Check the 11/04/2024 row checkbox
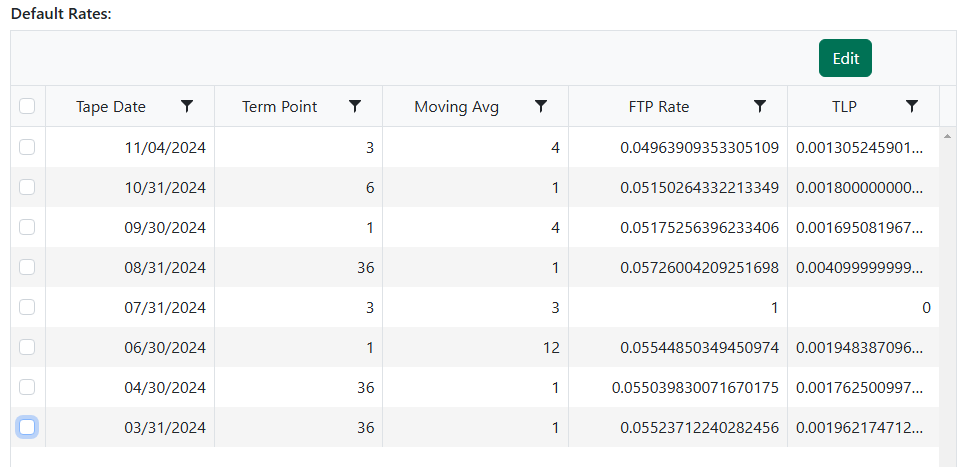Viewport: 970px width, 467px height. click(27, 147)
